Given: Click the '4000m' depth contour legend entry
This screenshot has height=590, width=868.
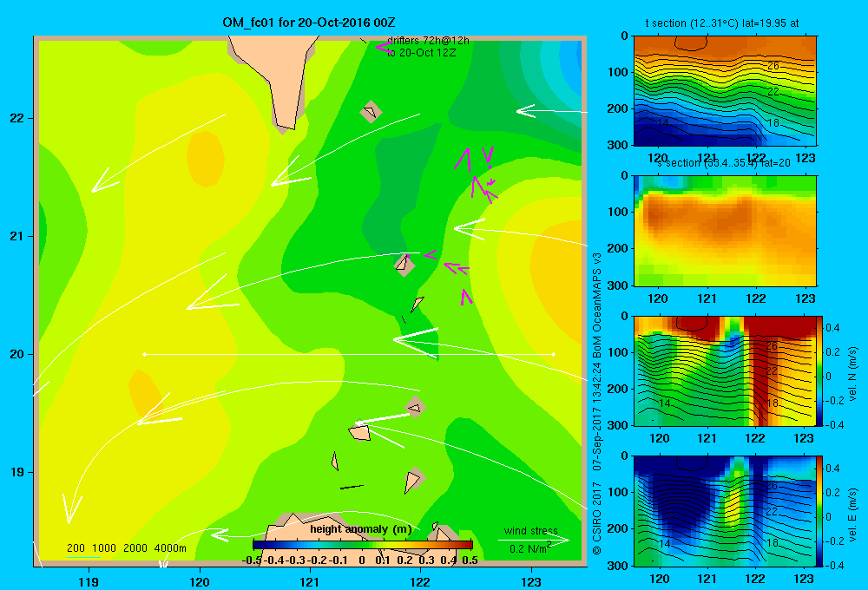Looking at the screenshot, I should 170,548.
